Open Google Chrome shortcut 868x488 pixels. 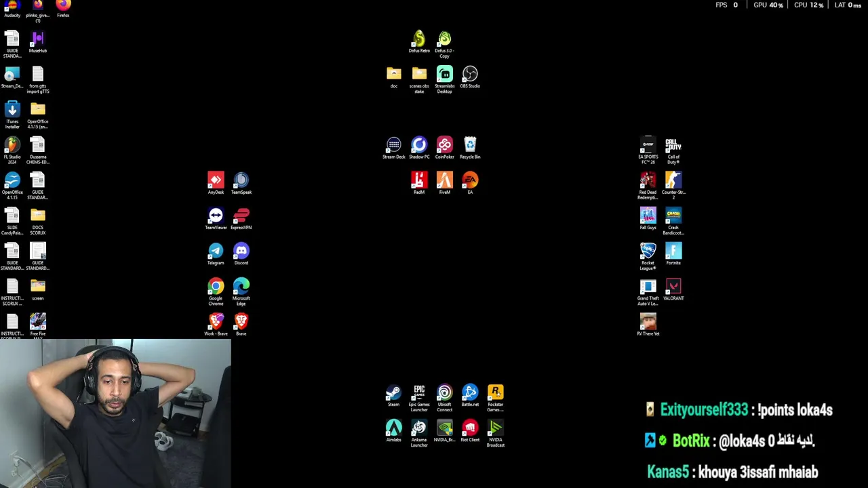(216, 292)
